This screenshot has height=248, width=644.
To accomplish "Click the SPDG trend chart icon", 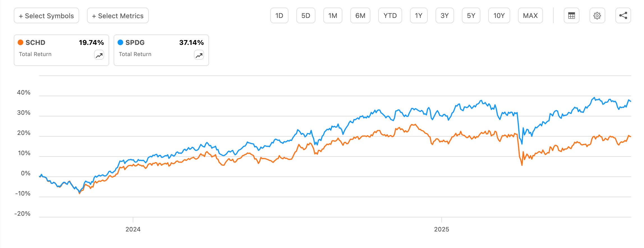I will tap(199, 55).
